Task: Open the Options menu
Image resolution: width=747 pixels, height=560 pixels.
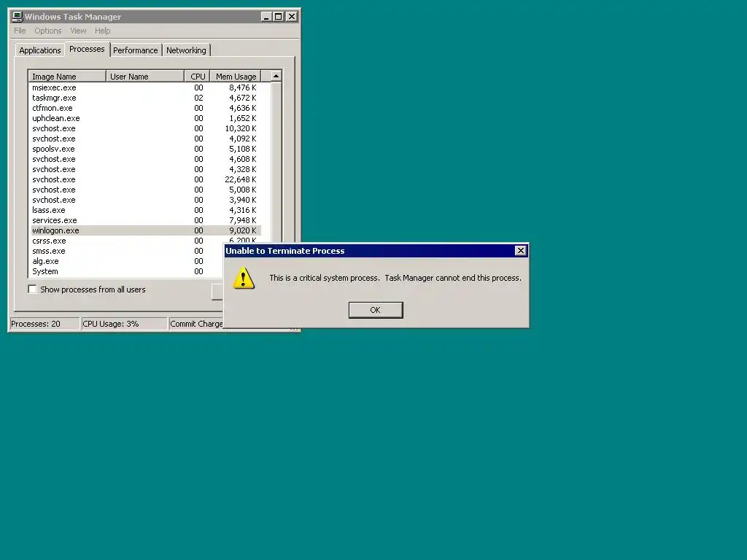Action: click(x=47, y=31)
